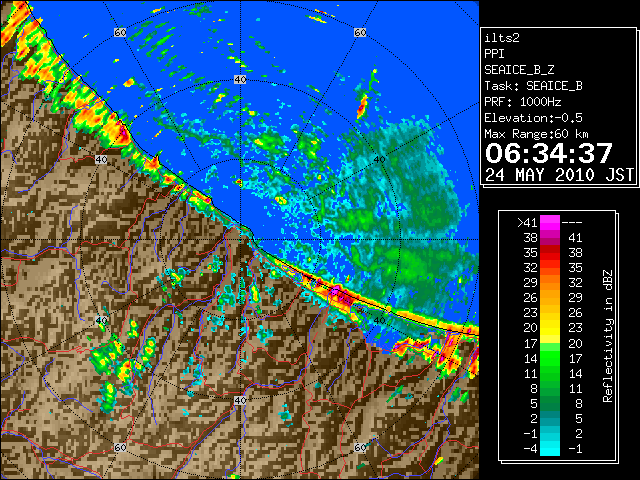The image size is (640, 480).
Task: Click the cyan -4 dBZ legend swatch
Action: click(550, 449)
